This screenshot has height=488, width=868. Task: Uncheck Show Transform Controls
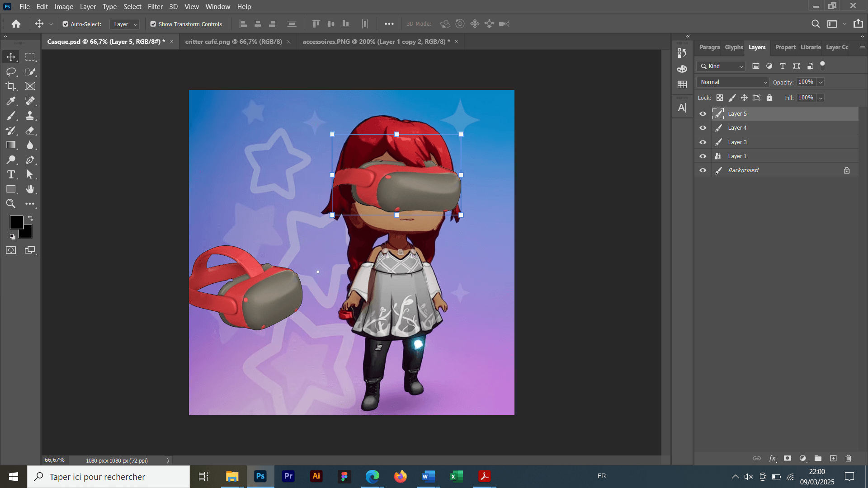point(153,24)
